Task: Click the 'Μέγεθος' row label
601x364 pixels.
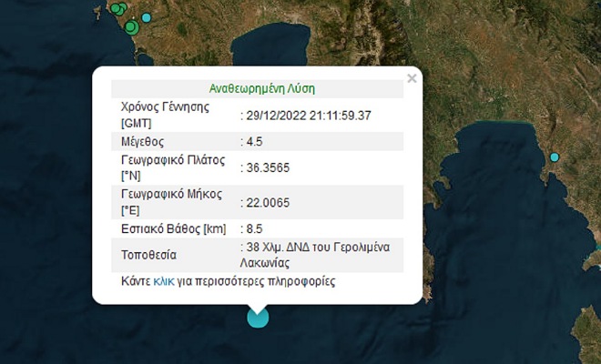Action: pos(143,142)
